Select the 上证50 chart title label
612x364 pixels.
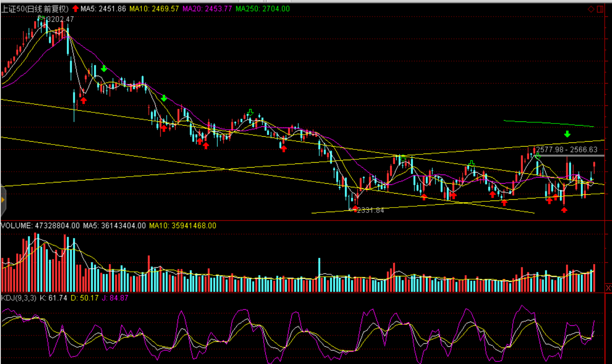(x=35, y=9)
